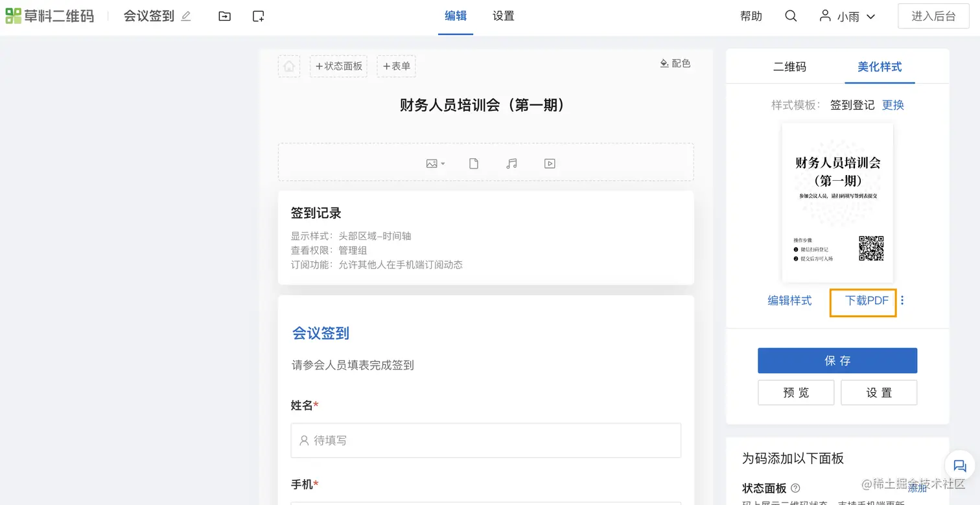Viewport: 980px width, 505px height.
Task: Add a 表单 with the plus button
Action: (x=396, y=66)
